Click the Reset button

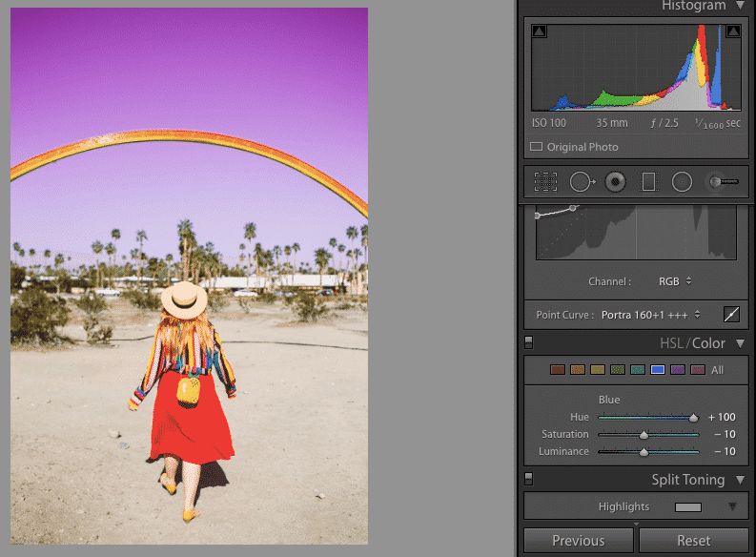(x=693, y=541)
